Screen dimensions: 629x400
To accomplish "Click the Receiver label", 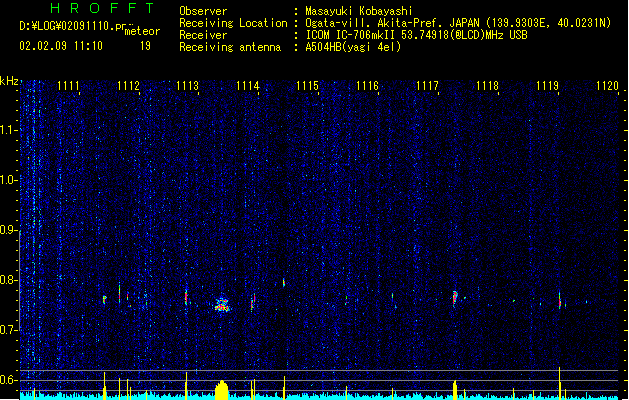I will 203,35.
